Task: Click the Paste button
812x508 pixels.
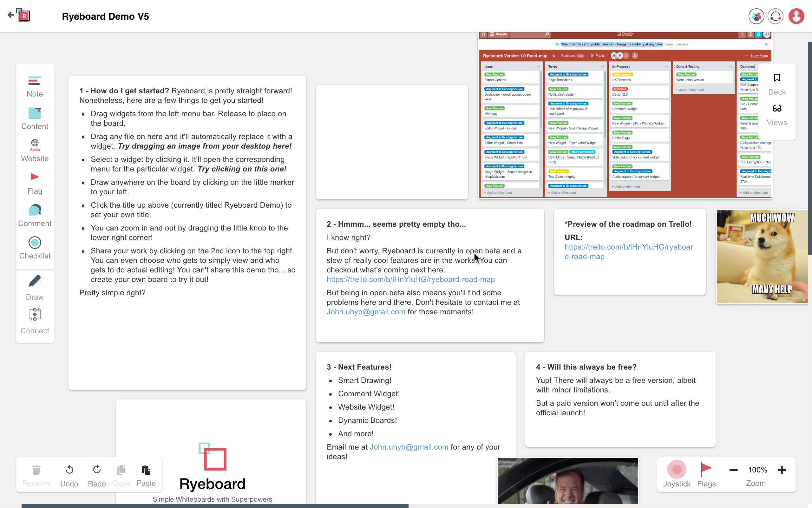Action: pos(146,476)
